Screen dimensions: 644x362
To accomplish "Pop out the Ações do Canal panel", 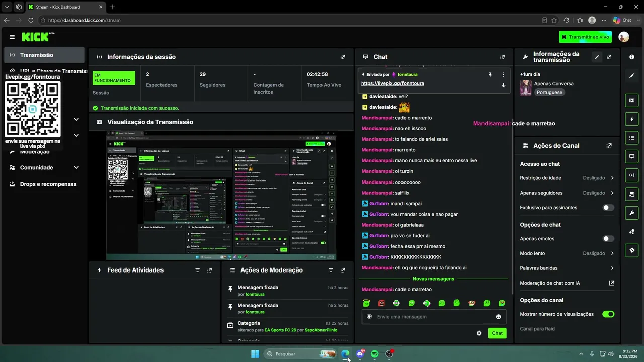I will point(609,146).
